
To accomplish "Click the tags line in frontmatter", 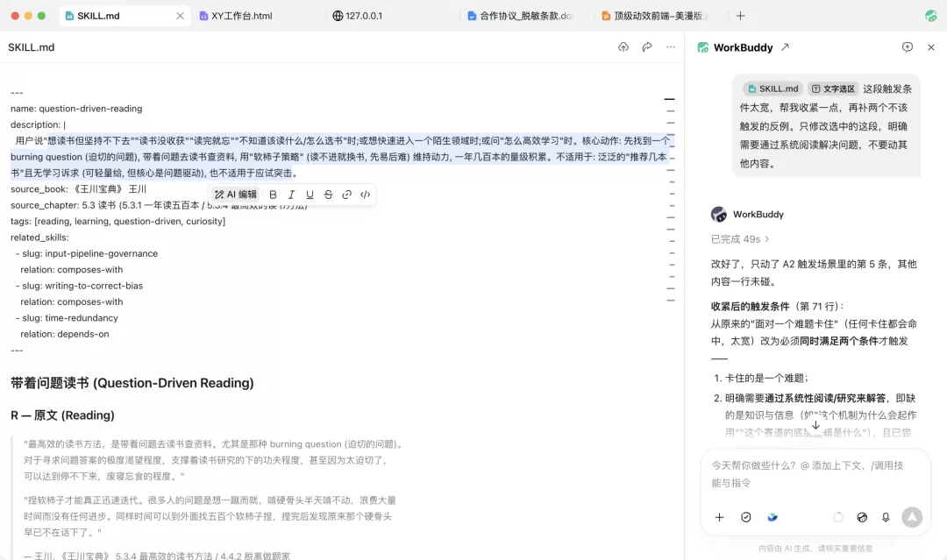I will (x=117, y=222).
